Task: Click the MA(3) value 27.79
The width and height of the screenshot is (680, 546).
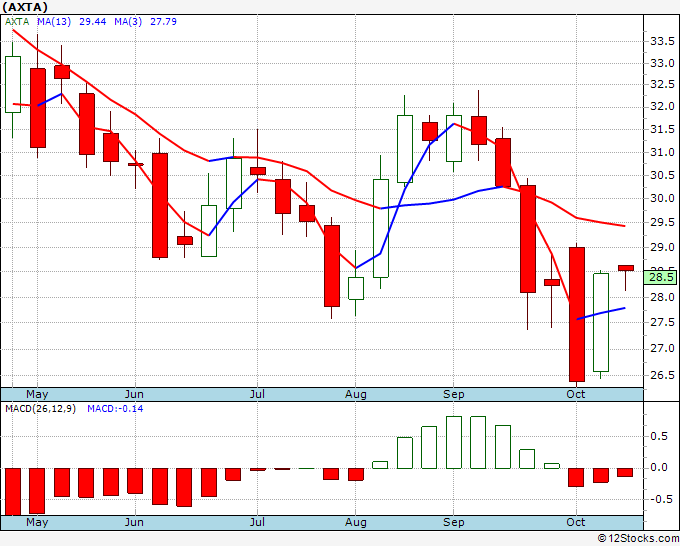Action: tap(163, 22)
